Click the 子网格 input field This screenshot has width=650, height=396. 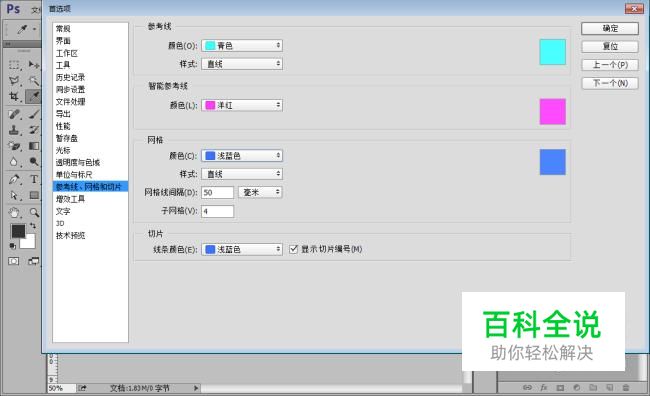(218, 211)
